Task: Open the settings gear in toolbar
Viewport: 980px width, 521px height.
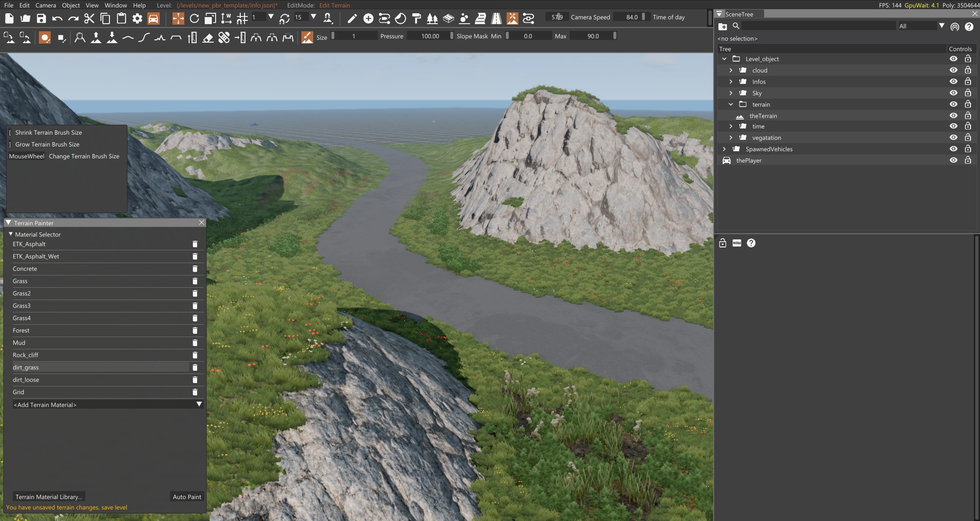Action: click(x=137, y=18)
